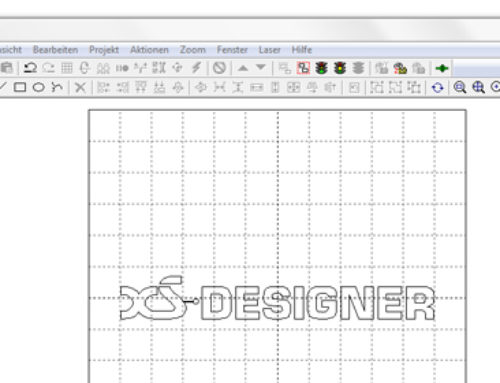Click the traffic light with green lamp
This screenshot has width=500, height=383.
pos(322,68)
